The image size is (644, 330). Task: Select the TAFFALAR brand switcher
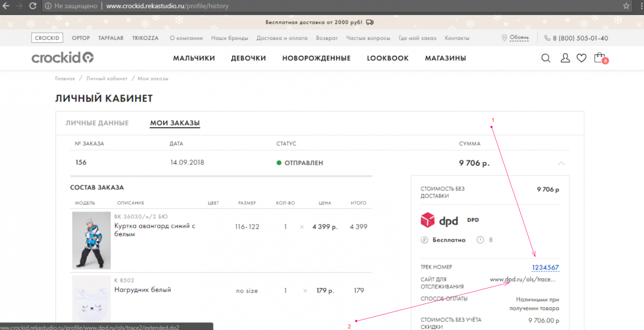[x=111, y=38]
